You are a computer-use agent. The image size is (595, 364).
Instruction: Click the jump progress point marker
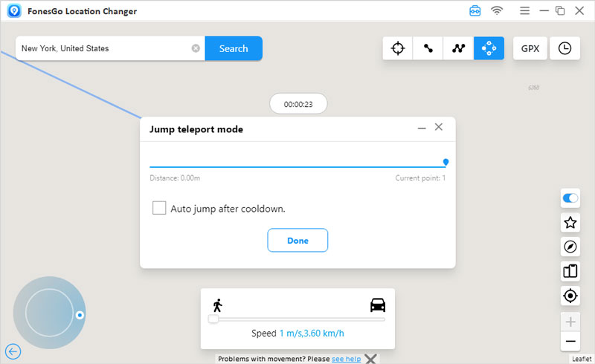446,162
